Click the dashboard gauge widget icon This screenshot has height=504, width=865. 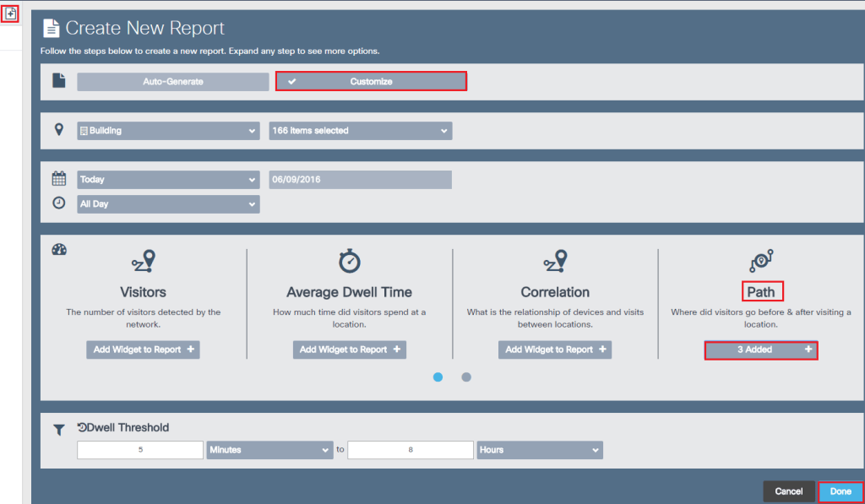(59, 249)
